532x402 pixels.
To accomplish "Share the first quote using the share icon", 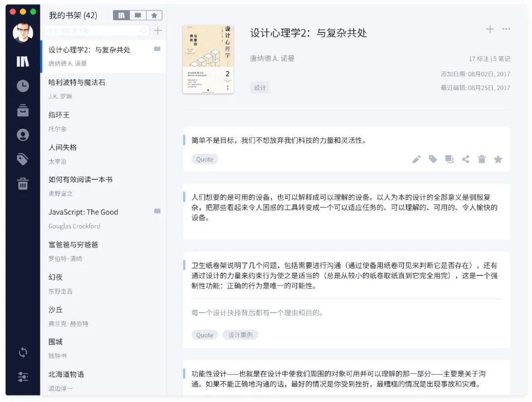I will [465, 159].
